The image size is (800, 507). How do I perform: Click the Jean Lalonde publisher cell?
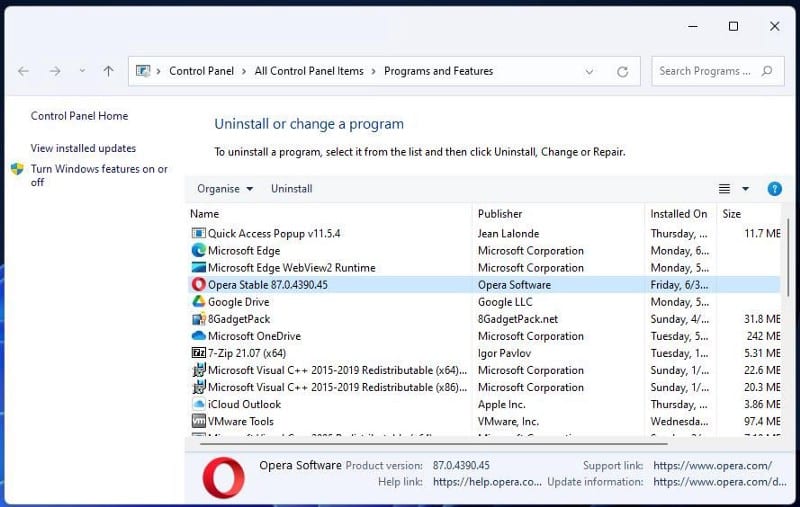pyautogui.click(x=508, y=234)
